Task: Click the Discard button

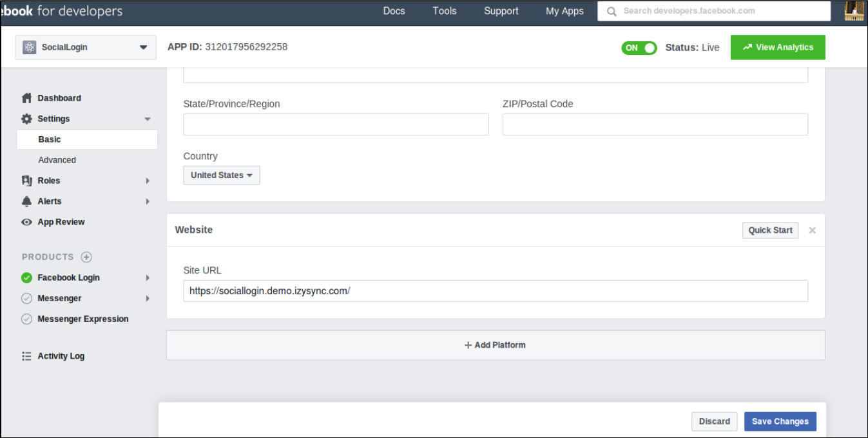Action: 714,421
